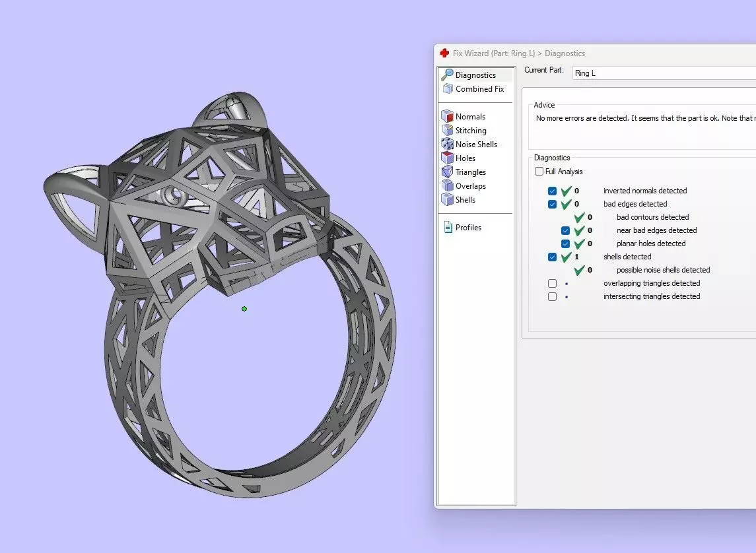Click the Triangles cube icon
Screen dimensions: 756x553
[x=448, y=172]
